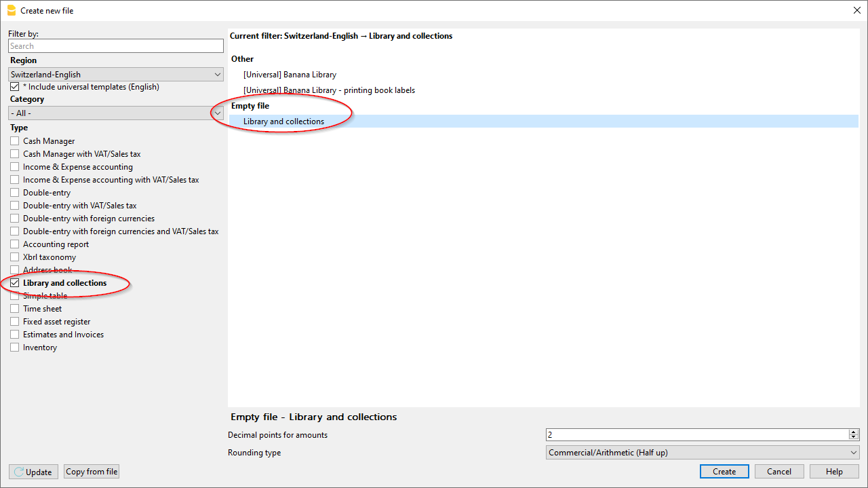This screenshot has width=868, height=488.
Task: Expand the Category dropdown
Action: pyautogui.click(x=116, y=113)
